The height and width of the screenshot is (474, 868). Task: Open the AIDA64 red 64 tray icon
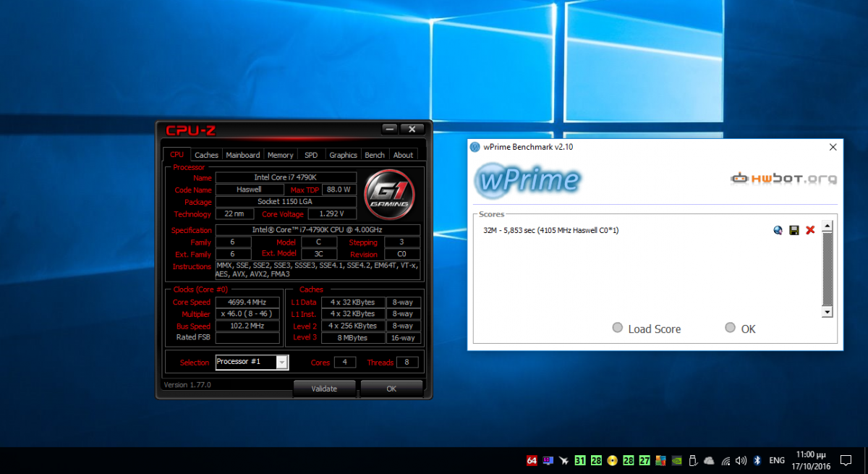click(532, 460)
